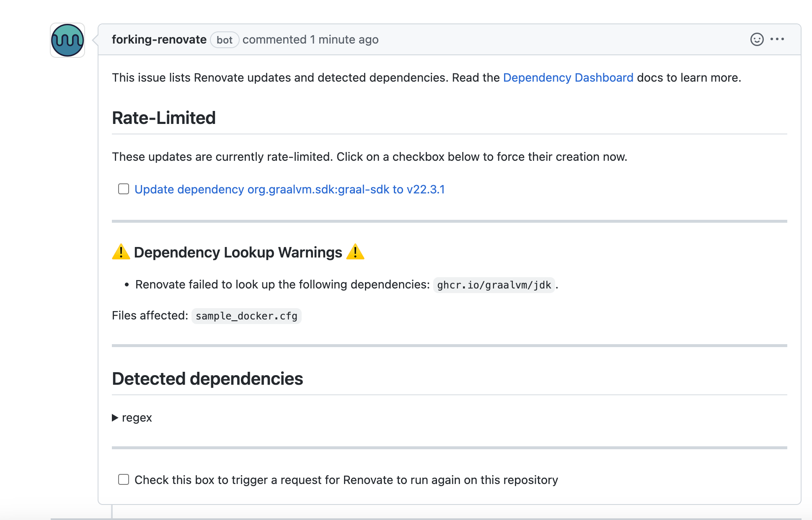Open the smiley reaction picker
The image size is (812, 520).
tap(757, 39)
